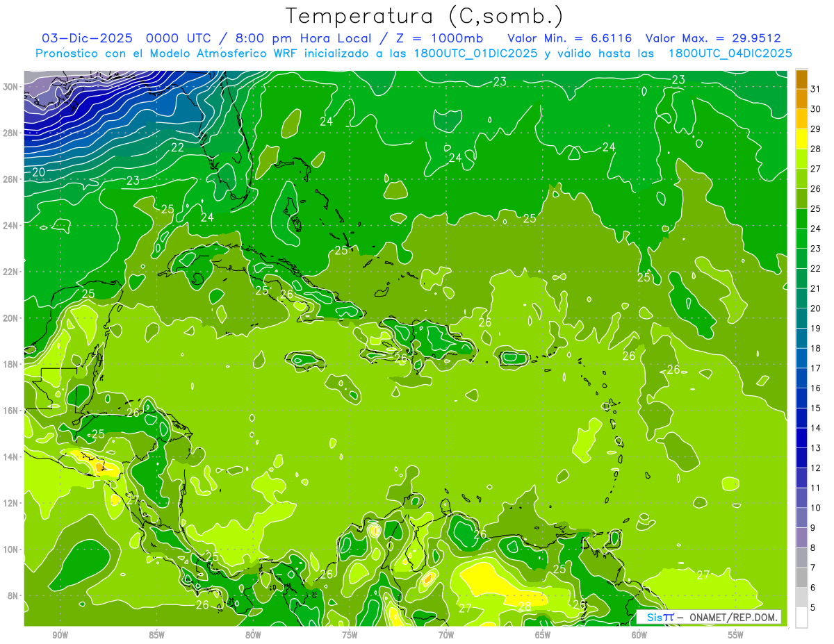
Task: Click the legend value 8
Action: click(x=813, y=548)
